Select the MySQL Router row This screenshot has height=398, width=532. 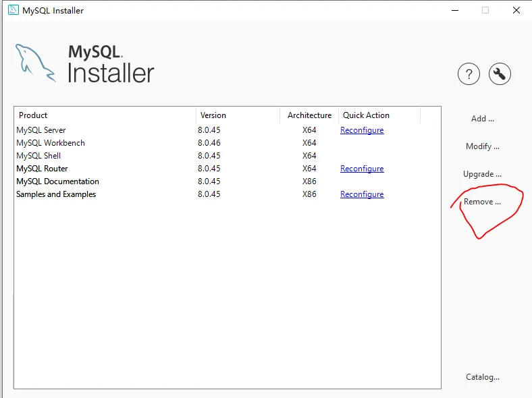(x=228, y=169)
